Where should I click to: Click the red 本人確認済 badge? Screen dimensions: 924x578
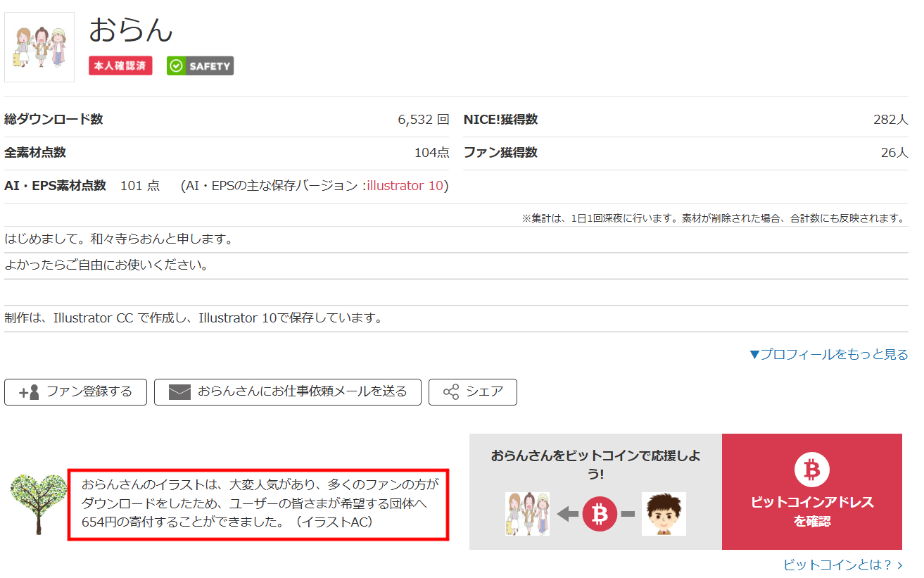point(120,65)
